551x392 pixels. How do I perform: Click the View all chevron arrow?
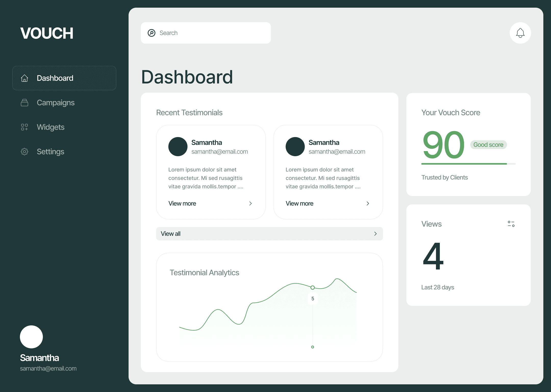tap(375, 234)
